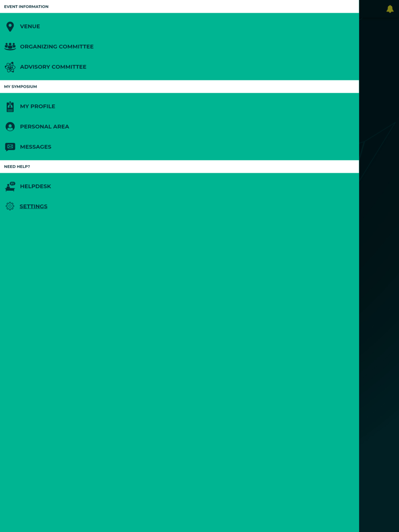Open Organizing Committee page
The image size is (399, 532).
(x=56, y=47)
